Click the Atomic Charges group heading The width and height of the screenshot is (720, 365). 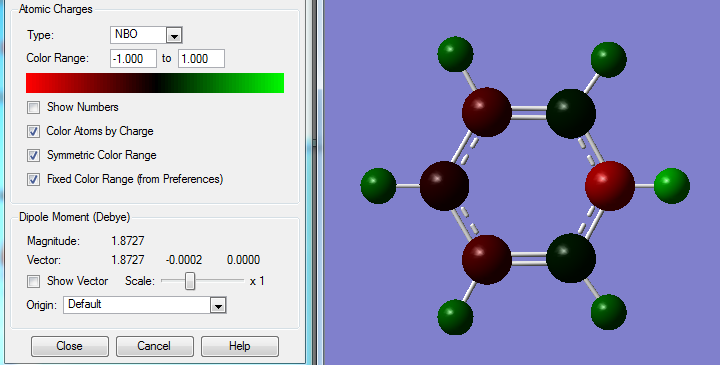tap(56, 9)
